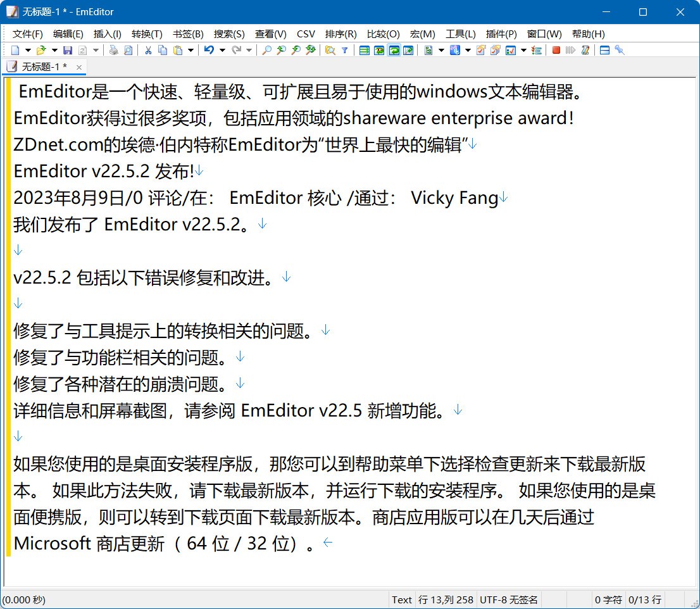This screenshot has height=609, width=700.
Task: Save the document using the floppy disk icon
Action: pyautogui.click(x=68, y=50)
